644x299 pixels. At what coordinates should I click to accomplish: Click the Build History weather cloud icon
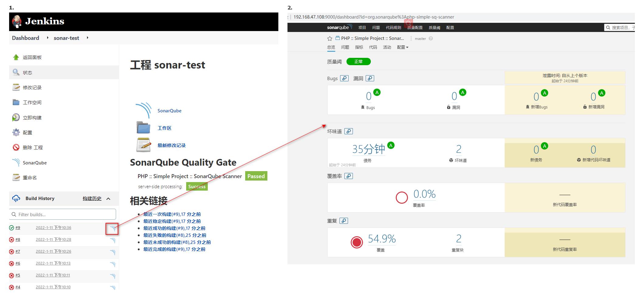(16, 199)
